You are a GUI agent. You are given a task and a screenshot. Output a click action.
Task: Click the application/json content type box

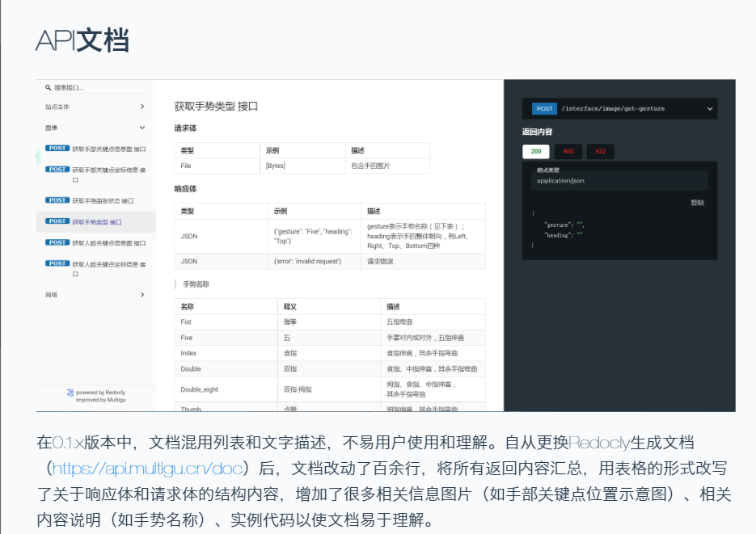click(619, 181)
